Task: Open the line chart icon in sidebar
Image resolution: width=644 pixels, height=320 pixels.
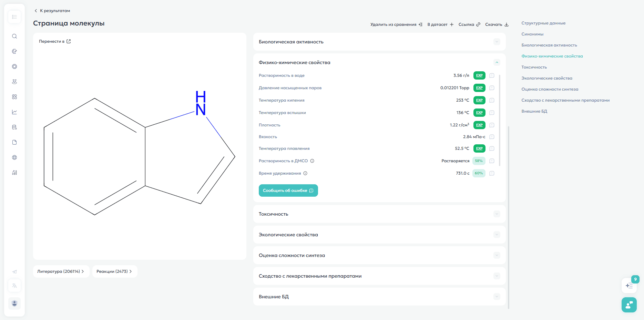Action: coord(14,112)
